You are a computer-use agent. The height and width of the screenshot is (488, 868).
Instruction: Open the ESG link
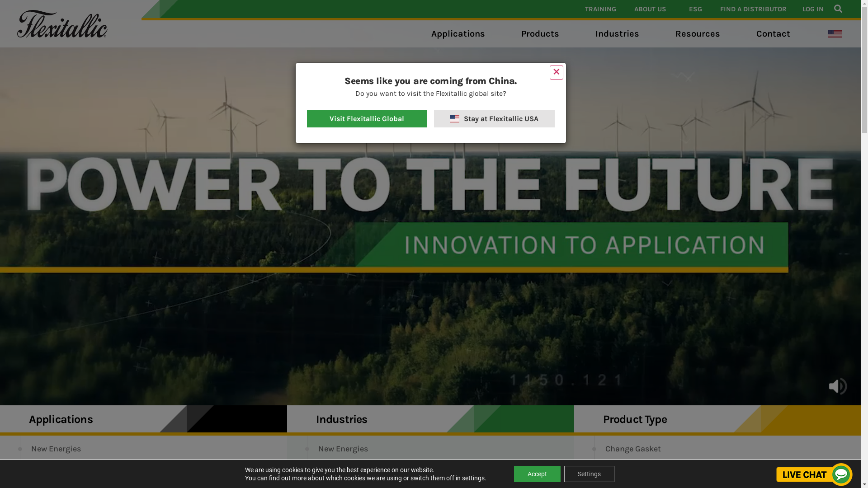tap(695, 9)
